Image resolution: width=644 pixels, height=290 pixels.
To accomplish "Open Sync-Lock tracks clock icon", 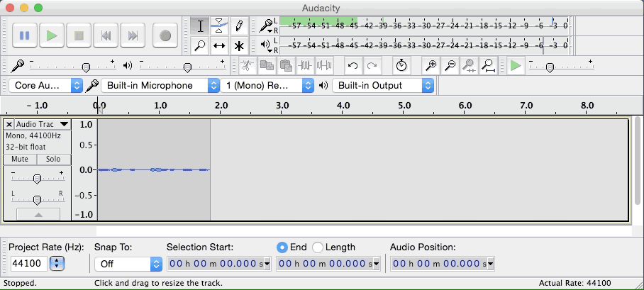I will [x=401, y=66].
